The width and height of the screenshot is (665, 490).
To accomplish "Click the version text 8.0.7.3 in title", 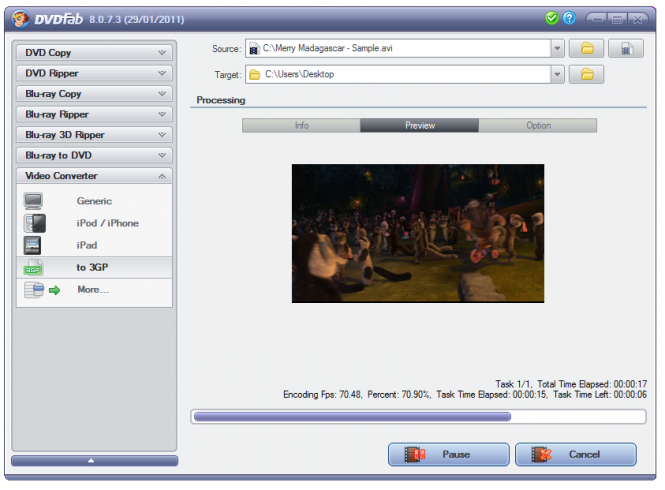I will pos(136,20).
